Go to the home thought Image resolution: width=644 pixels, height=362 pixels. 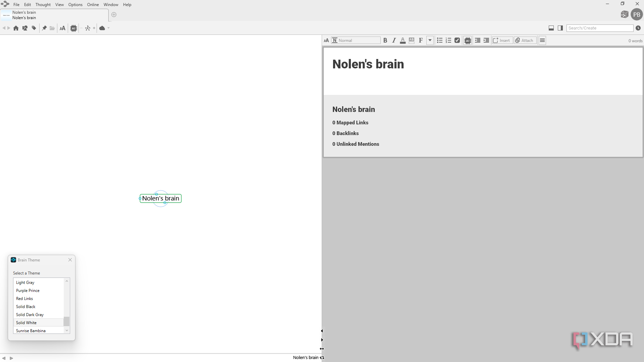[16, 28]
